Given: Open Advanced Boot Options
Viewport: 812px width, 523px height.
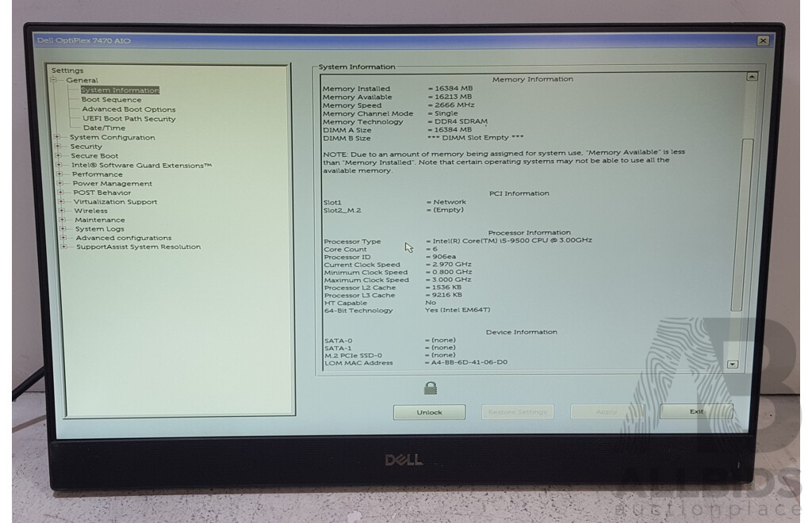Looking at the screenshot, I should point(128,109).
